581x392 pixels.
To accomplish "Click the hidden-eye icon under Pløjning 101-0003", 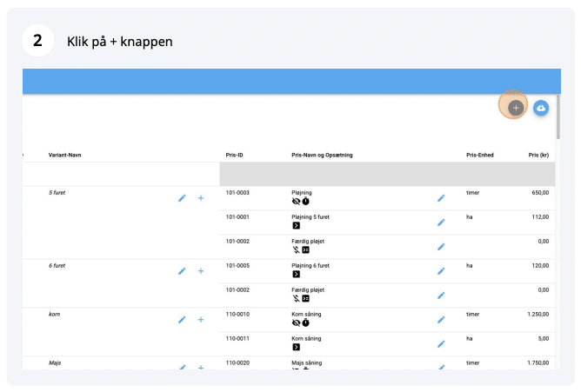I will tap(296, 202).
